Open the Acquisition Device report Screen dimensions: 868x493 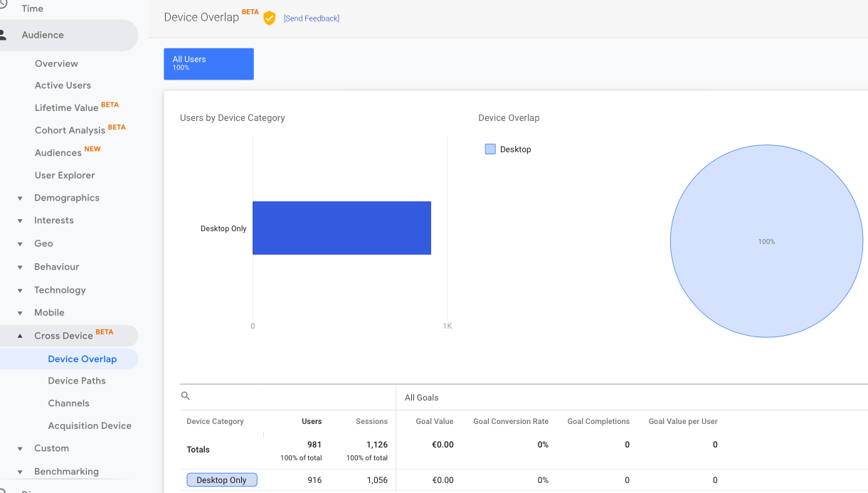click(90, 425)
